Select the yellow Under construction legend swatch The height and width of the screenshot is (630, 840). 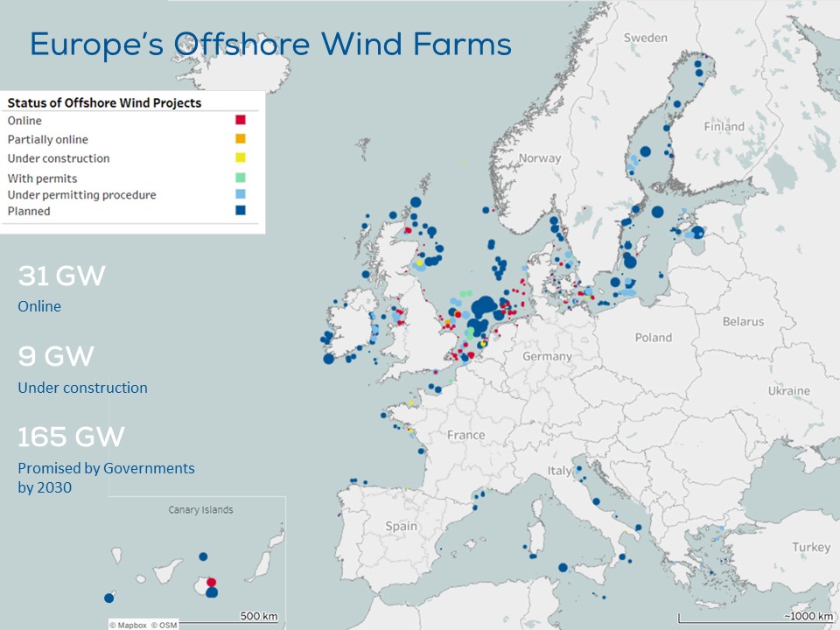(241, 157)
